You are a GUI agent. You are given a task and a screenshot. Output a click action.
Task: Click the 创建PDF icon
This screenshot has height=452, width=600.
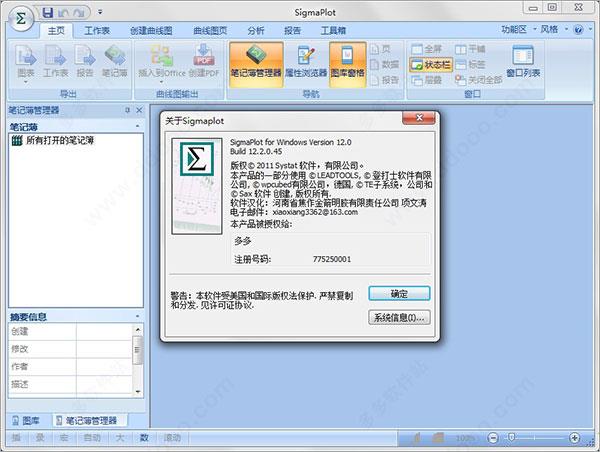click(204, 60)
